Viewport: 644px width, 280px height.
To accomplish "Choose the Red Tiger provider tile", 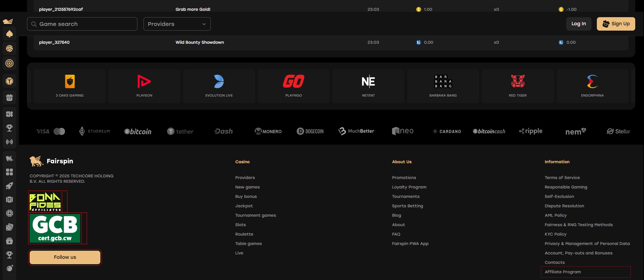I will (x=518, y=86).
